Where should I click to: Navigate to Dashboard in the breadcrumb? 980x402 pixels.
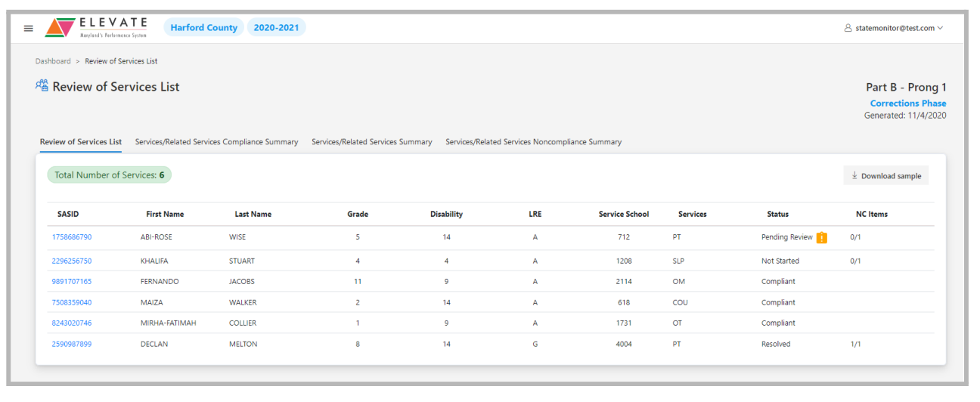(53, 61)
